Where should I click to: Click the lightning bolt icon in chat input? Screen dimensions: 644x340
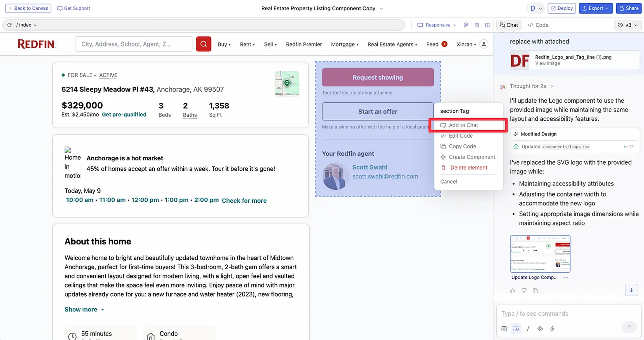click(552, 329)
